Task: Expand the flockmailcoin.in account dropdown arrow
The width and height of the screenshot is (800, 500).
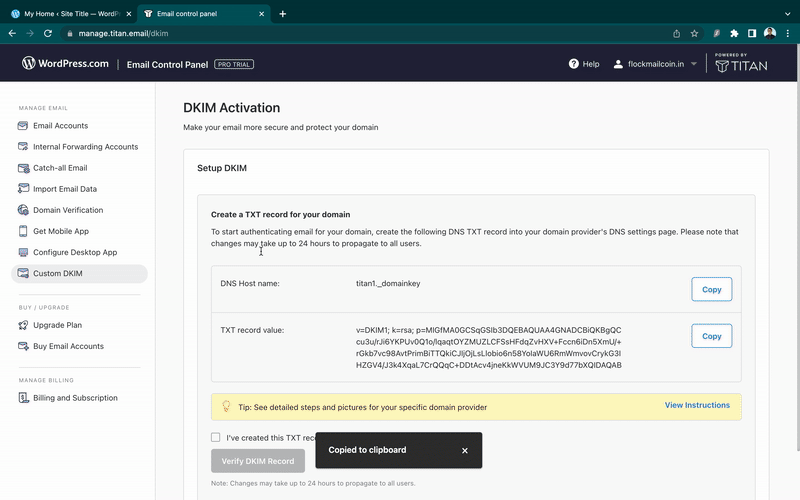Action: click(x=693, y=64)
